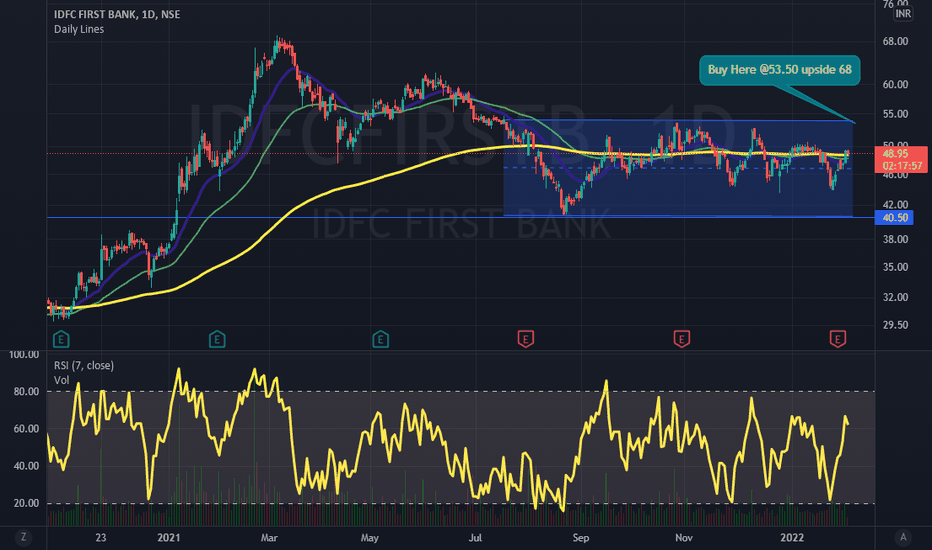
Task: Click the 60.00 price axis label
Action: pos(895,85)
